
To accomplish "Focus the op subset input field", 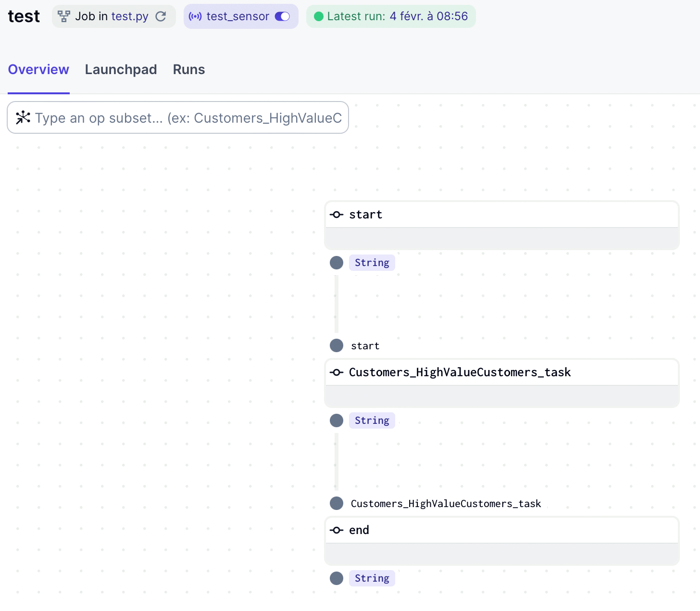I will 187,118.
